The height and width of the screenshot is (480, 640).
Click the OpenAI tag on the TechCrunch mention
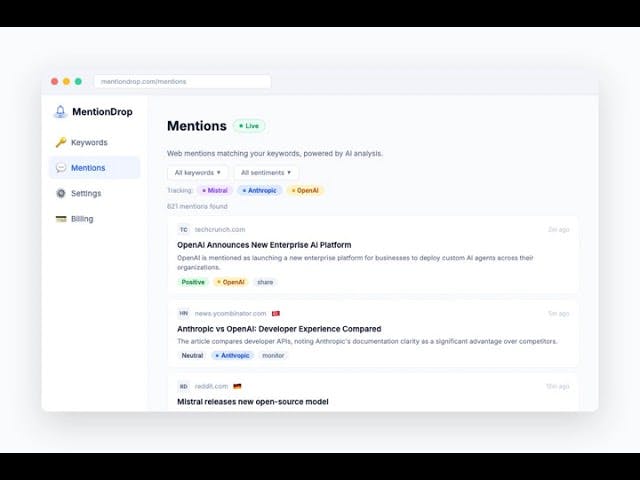[231, 282]
